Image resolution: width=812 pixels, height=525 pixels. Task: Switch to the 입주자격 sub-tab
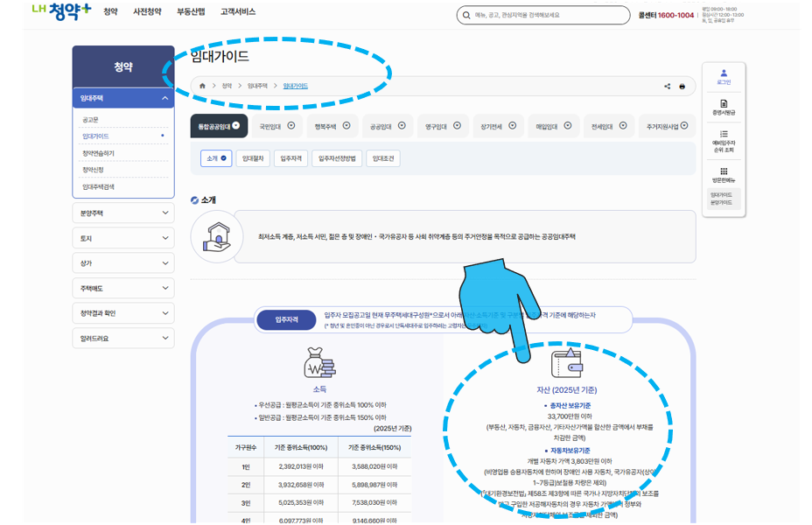tap(290, 159)
